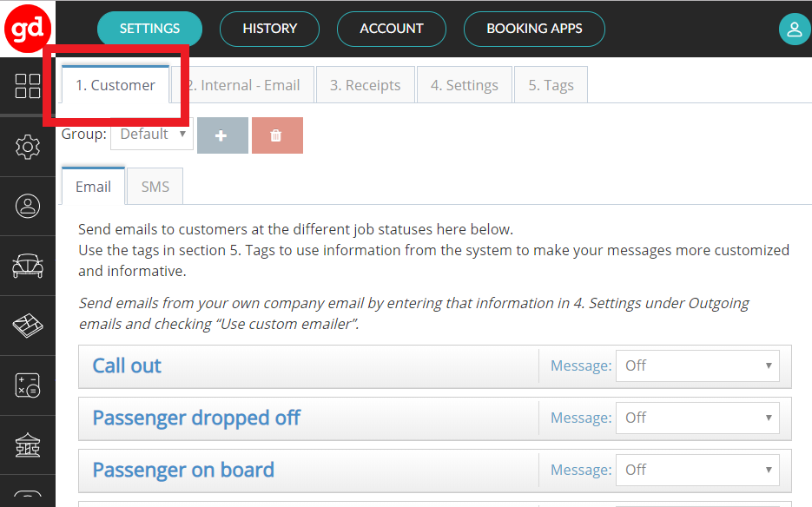Open the map icon in sidebar
Viewport: 812px width, 507px height.
28,326
